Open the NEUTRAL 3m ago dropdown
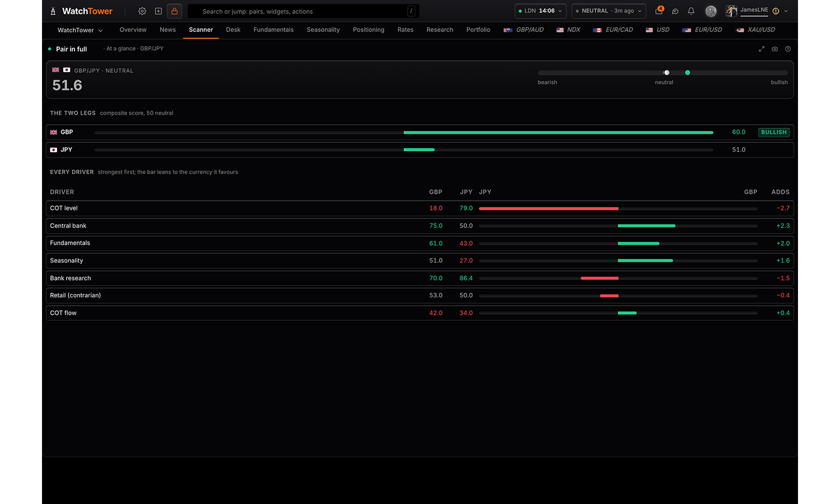 (x=609, y=11)
